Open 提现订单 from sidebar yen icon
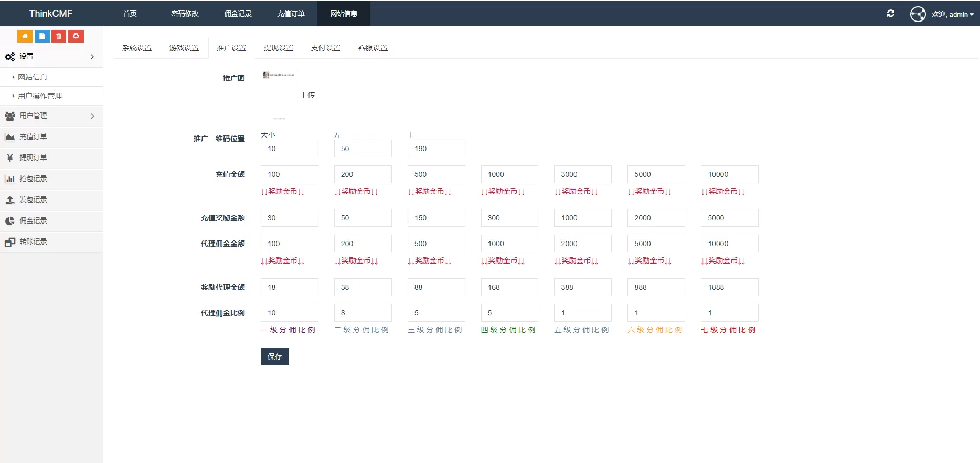 (x=33, y=158)
